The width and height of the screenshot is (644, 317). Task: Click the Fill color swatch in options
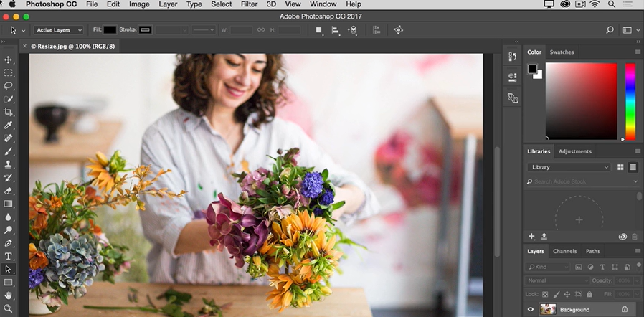tap(110, 30)
